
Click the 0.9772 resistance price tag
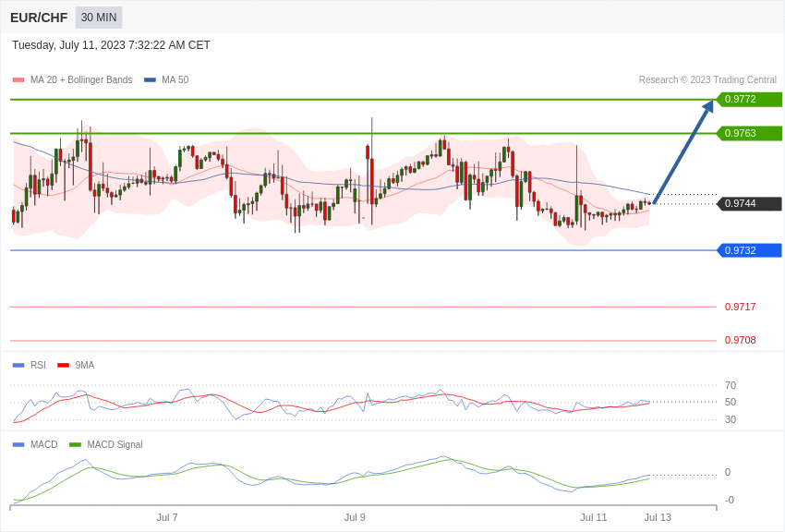click(750, 99)
